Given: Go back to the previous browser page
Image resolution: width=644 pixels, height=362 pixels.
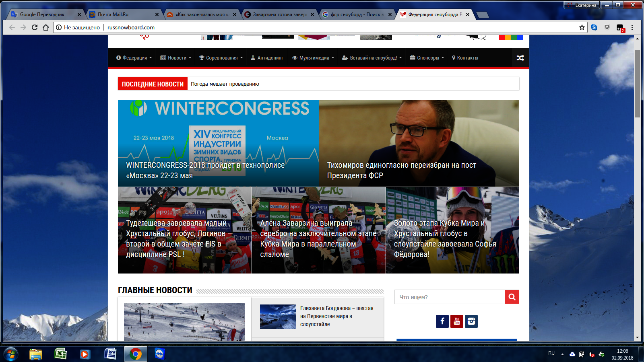Looking at the screenshot, I should pos(12,27).
